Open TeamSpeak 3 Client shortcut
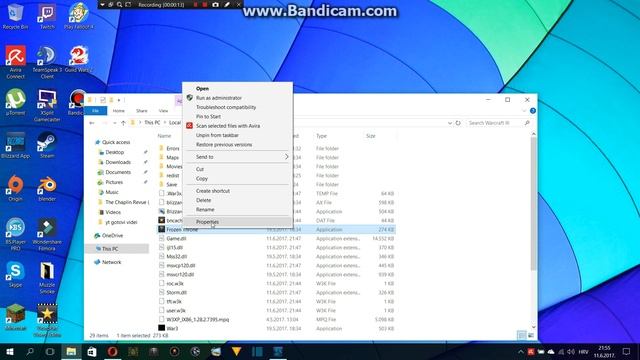Image resolution: width=640 pixels, height=360 pixels. 47,62
